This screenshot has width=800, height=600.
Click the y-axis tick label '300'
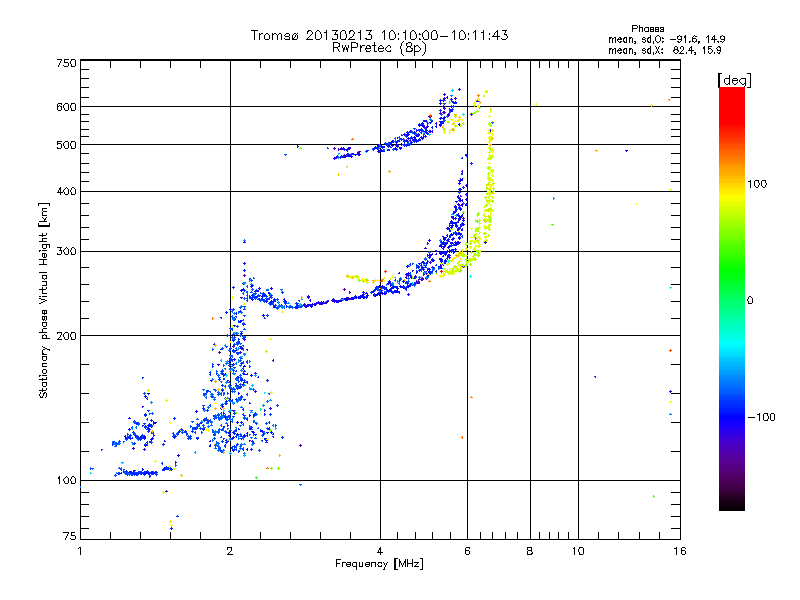(66, 252)
